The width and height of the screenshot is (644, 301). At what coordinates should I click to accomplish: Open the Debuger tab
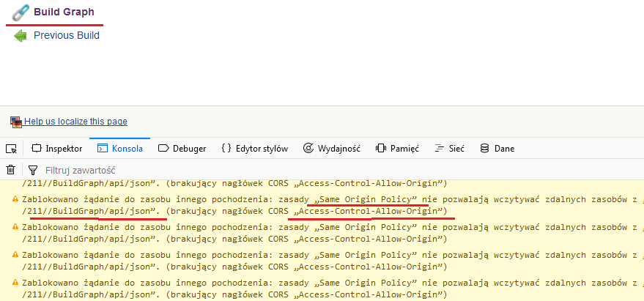click(x=182, y=149)
